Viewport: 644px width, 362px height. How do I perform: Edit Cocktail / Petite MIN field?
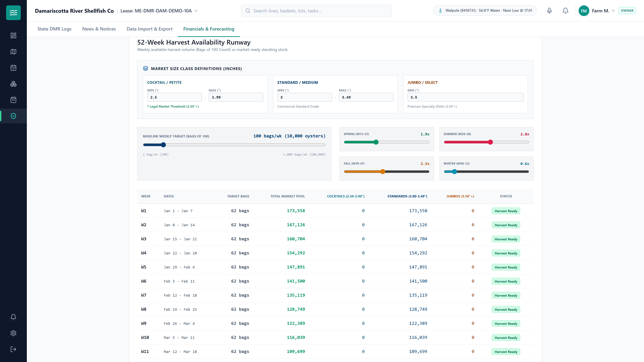point(174,97)
